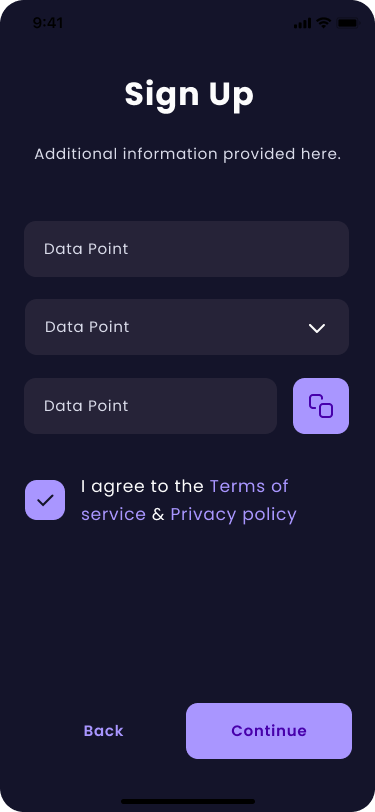Viewport: 375px width, 812px height.
Task: Tap the cellular signal bars icon
Action: pyautogui.click(x=302, y=23)
